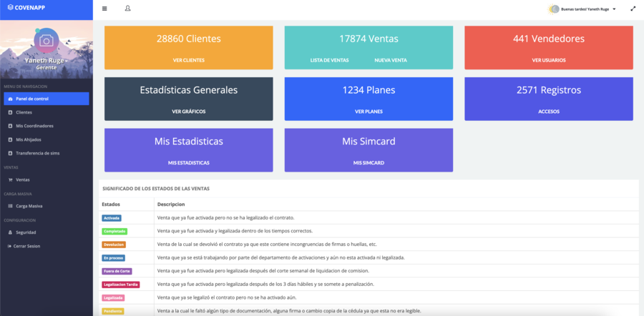The height and width of the screenshot is (316, 644).
Task: Click the En proceso status badge
Action: tap(113, 257)
